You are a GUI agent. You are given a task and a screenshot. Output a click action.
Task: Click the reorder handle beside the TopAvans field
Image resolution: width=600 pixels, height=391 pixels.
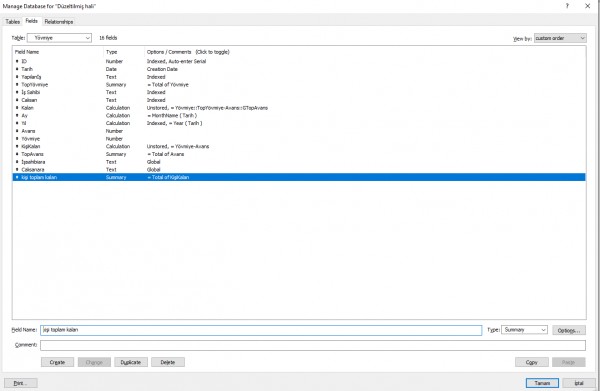[17, 154]
